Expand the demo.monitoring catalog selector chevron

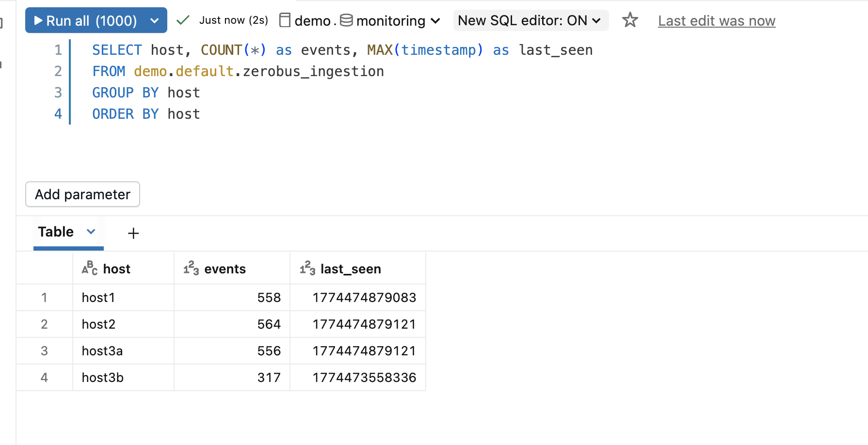[x=435, y=21]
